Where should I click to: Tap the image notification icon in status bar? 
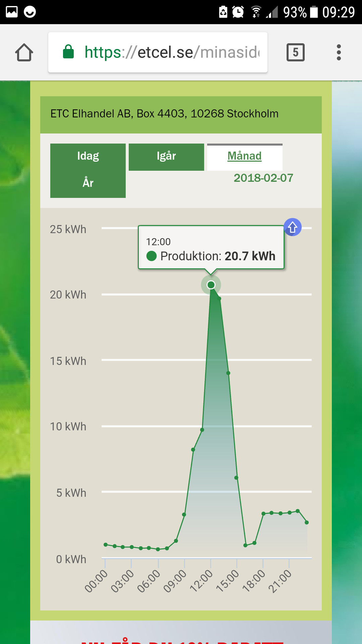coord(12,12)
